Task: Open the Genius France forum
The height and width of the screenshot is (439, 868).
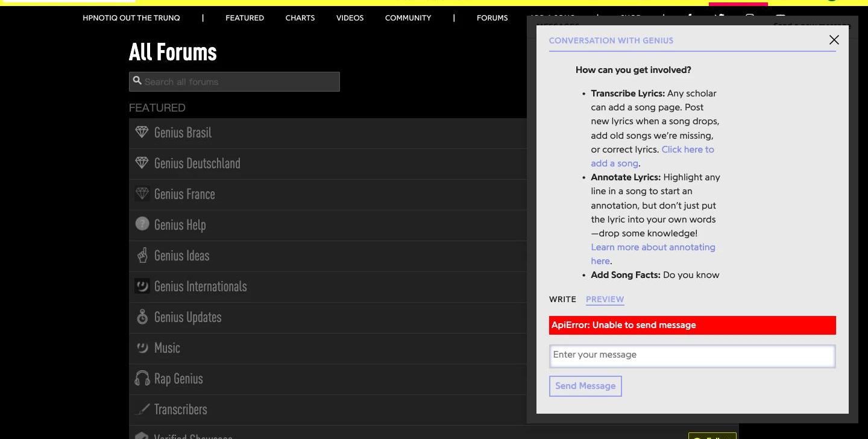Action: [184, 194]
